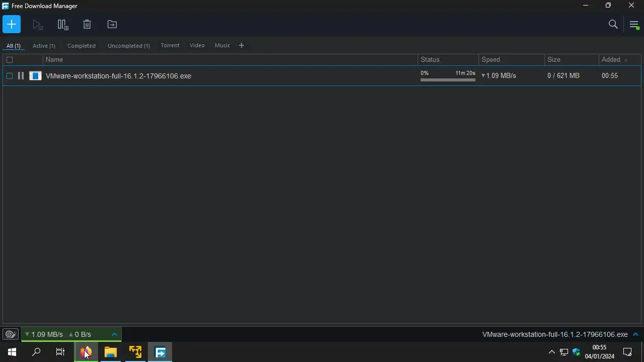The height and width of the screenshot is (362, 644).
Task: Sort by Added column arrow
Action: [x=626, y=60]
